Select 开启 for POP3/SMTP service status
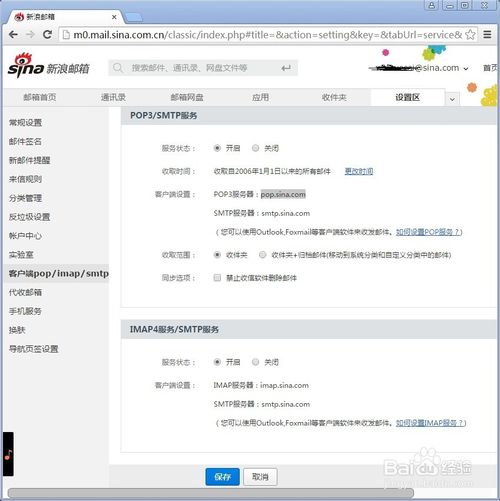 point(217,148)
